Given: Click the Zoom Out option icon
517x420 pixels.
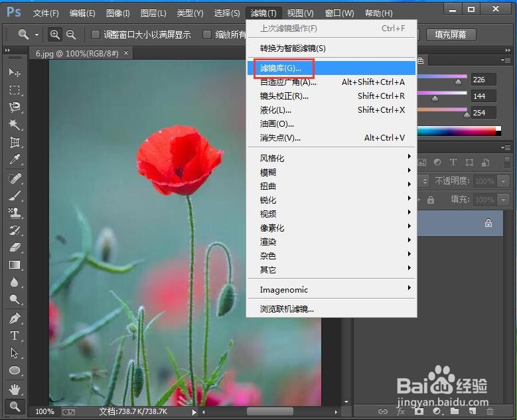Looking at the screenshot, I should 71,35.
